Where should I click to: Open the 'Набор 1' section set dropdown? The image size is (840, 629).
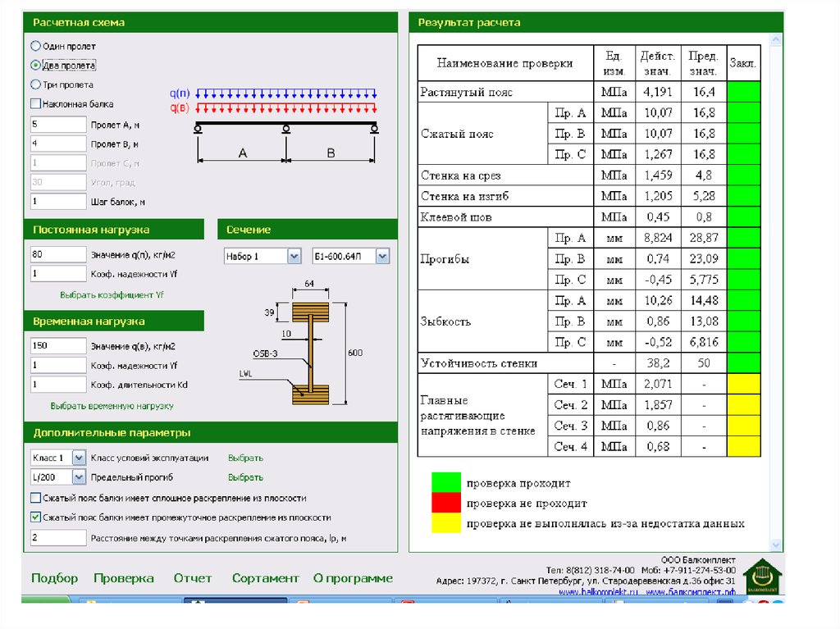(294, 257)
